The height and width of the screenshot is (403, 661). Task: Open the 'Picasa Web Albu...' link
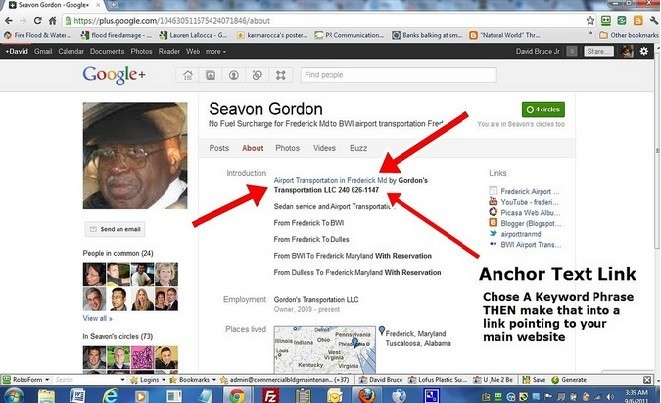(x=530, y=212)
